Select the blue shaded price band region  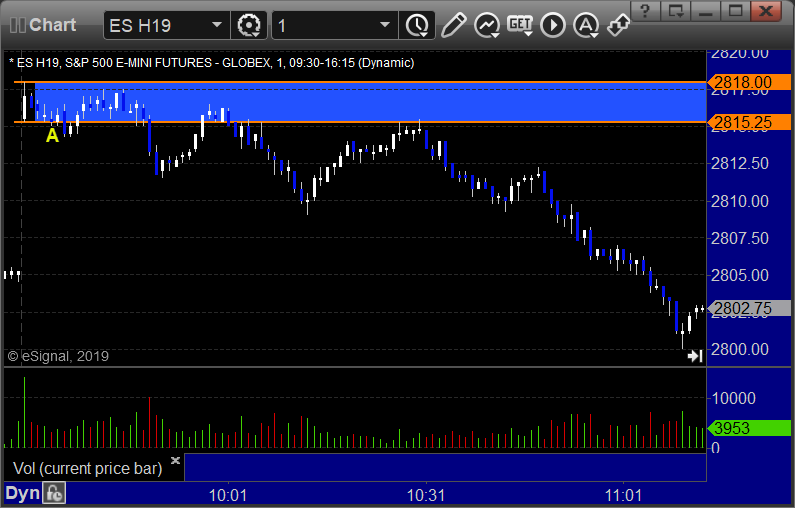(370, 102)
